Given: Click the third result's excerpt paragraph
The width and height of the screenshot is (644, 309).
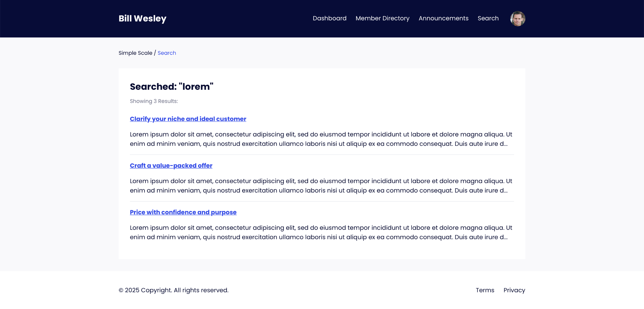Looking at the screenshot, I should [x=320, y=232].
